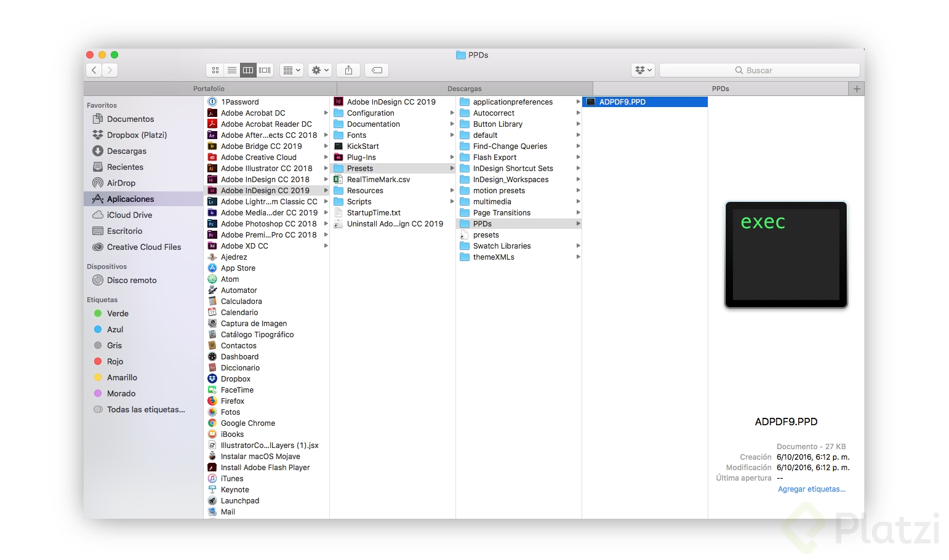Add a new tab with plus button
949x560 pixels.
point(857,89)
